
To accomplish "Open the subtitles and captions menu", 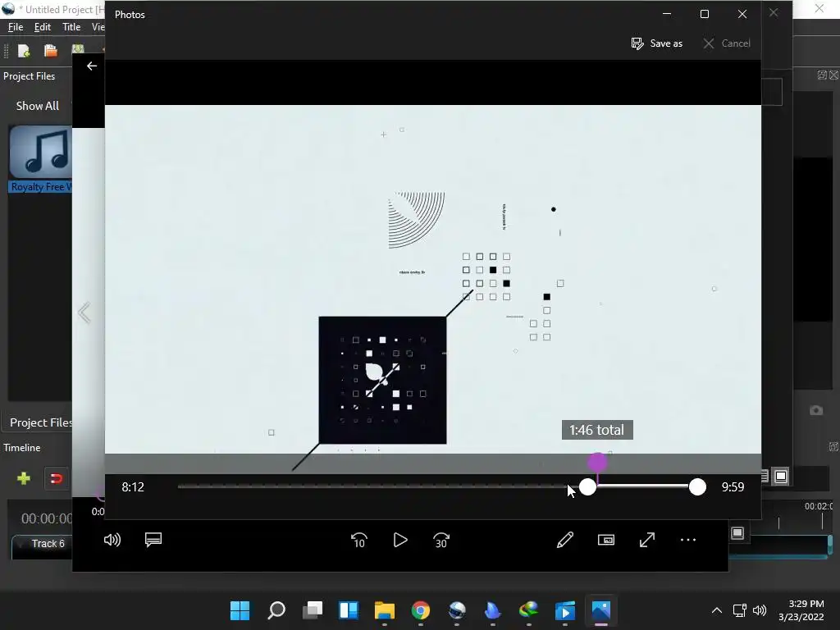I will point(153,540).
